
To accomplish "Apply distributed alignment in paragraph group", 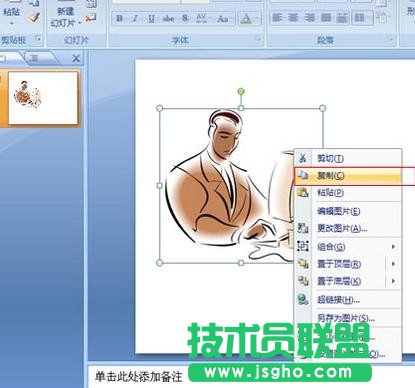I will pos(342,18).
